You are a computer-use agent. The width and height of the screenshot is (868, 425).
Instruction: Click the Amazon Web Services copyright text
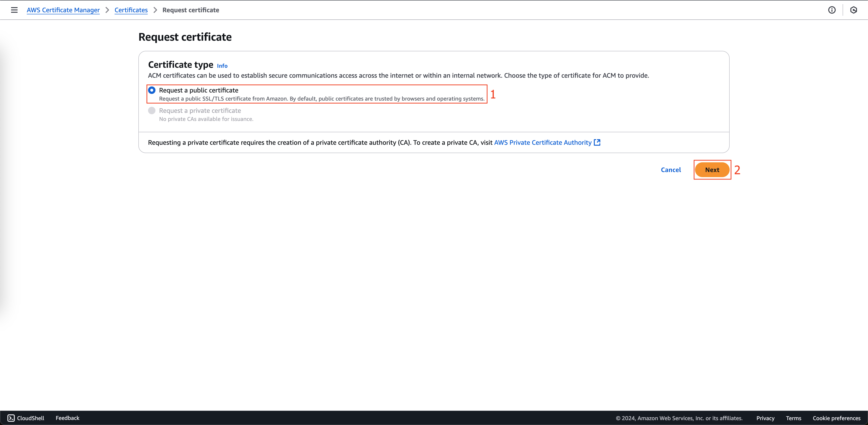coord(679,418)
